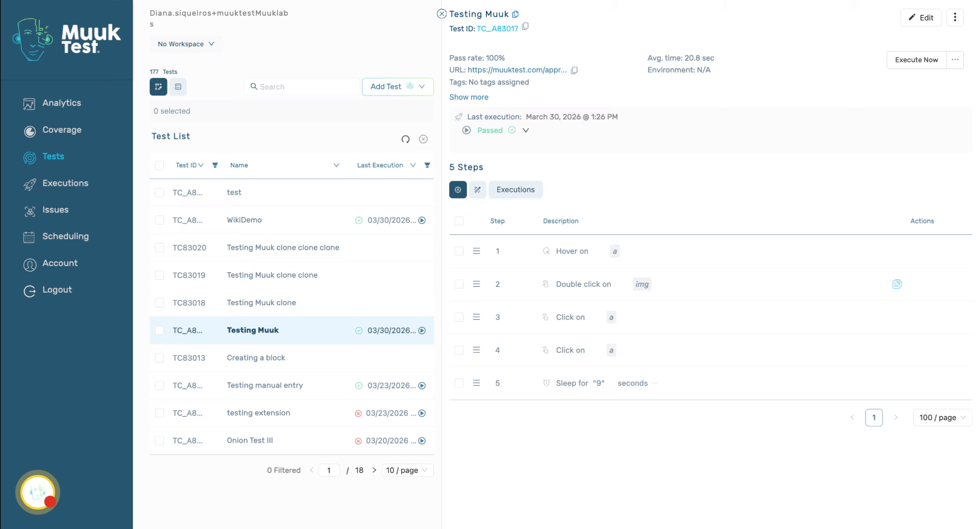Open the 10 / page size dropdown
This screenshot has width=980, height=529.
[x=407, y=470]
